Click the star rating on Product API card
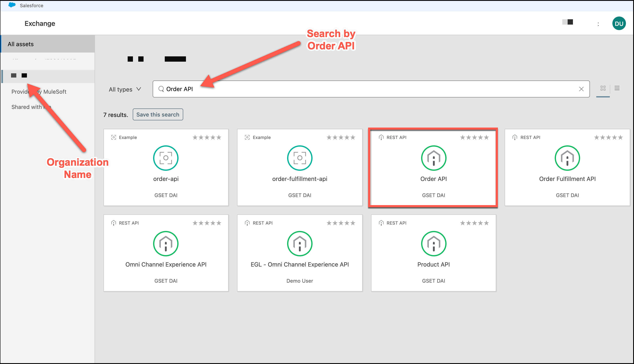This screenshot has width=634, height=364. pos(474,223)
